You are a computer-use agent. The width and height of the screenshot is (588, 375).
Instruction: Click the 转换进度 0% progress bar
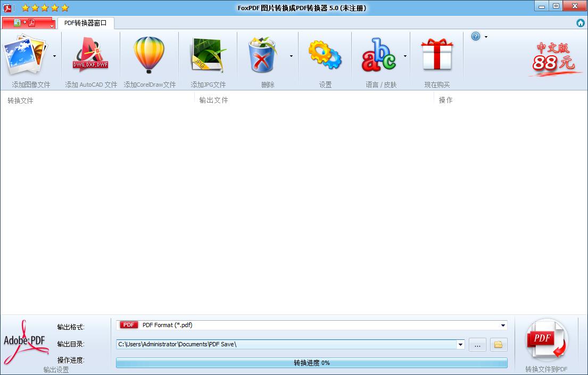coord(312,363)
